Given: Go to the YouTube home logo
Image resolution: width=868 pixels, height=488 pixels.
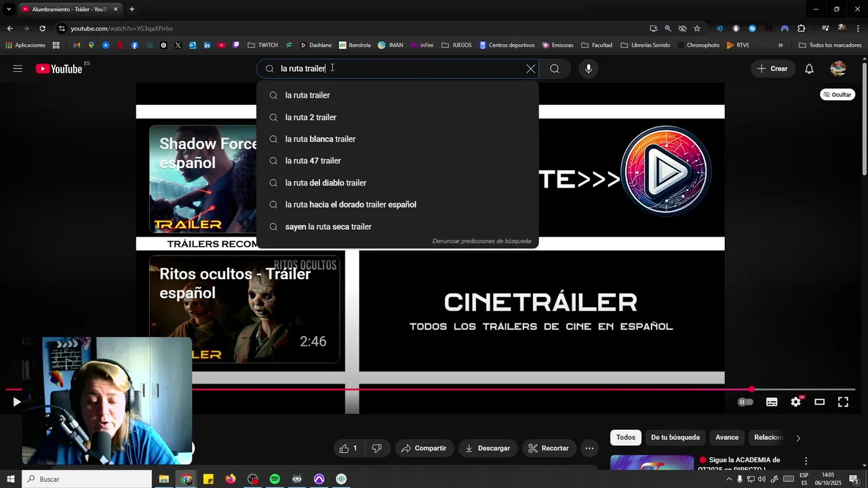Looking at the screenshot, I should (x=59, y=68).
